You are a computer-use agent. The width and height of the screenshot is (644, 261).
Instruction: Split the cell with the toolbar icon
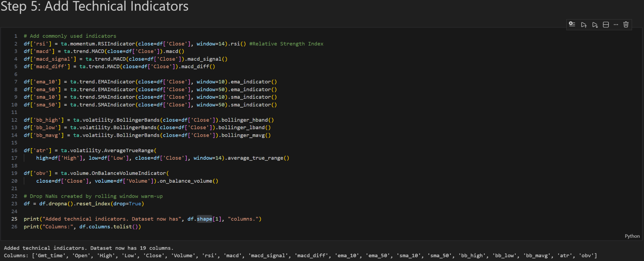(606, 25)
